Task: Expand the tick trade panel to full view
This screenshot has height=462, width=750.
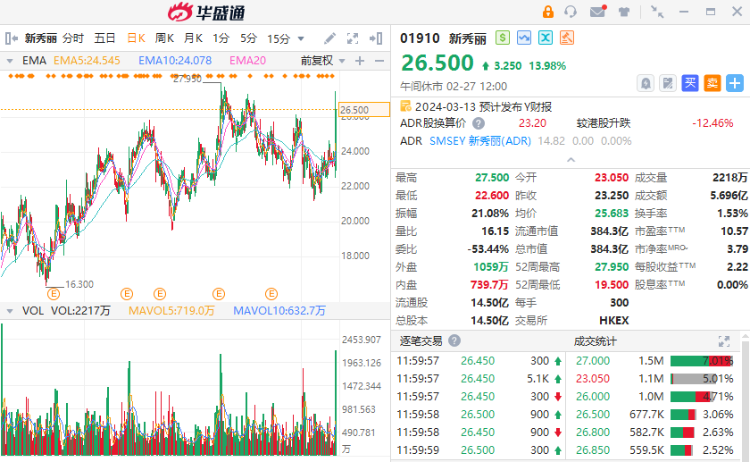Action: click(724, 341)
